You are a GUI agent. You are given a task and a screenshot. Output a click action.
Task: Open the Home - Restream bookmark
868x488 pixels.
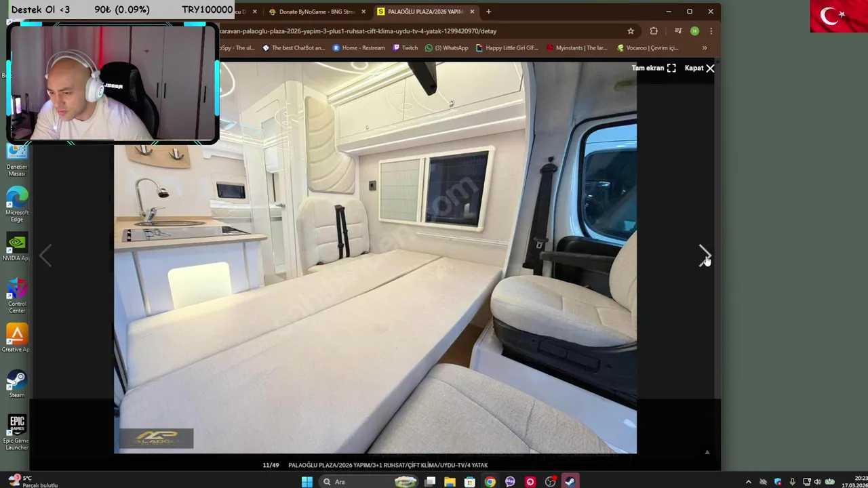[359, 47]
